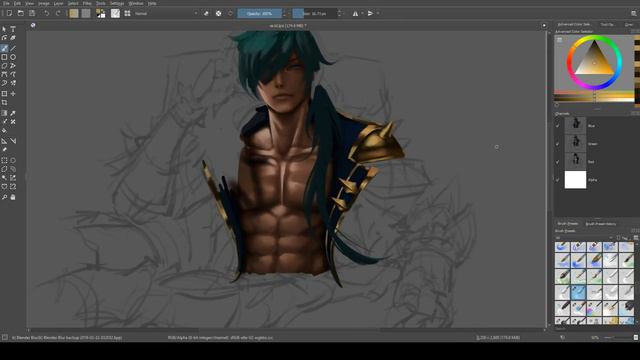This screenshot has width=640, height=360.
Task: Click the foreground/background color selector
Action: tap(101, 13)
